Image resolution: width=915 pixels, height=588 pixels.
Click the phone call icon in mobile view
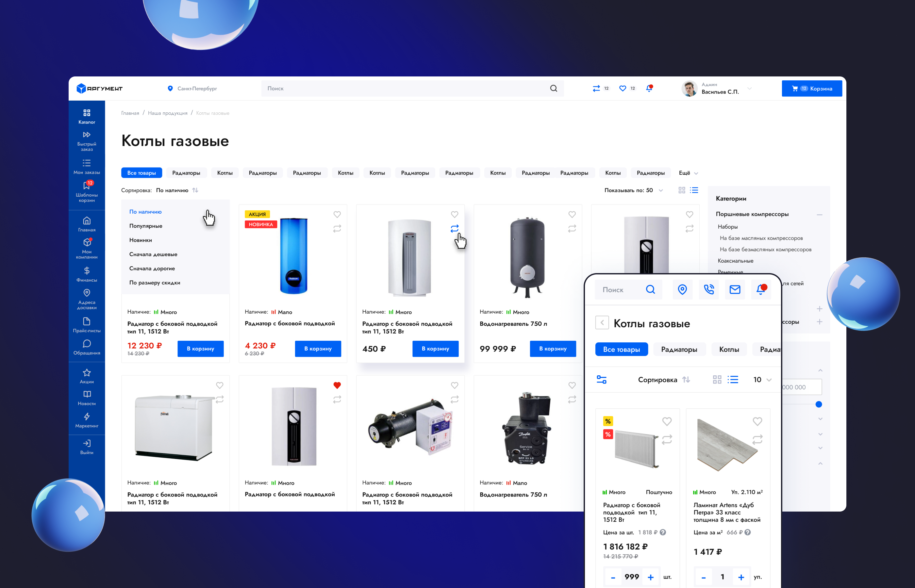pos(709,289)
